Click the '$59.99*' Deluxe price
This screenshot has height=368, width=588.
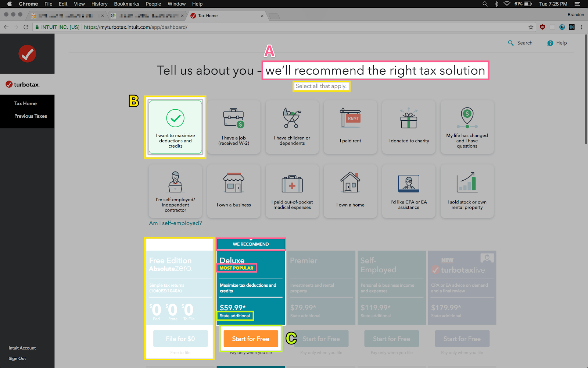[x=233, y=308]
